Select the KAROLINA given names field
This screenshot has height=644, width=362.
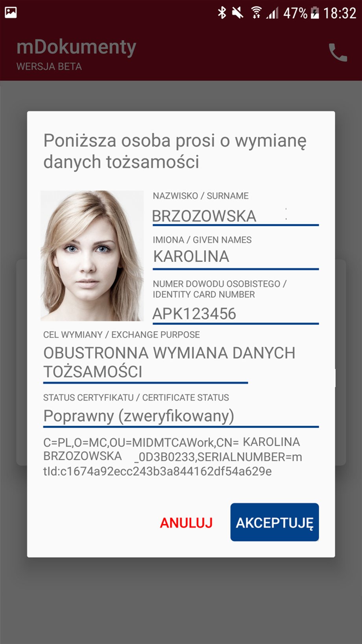click(236, 257)
